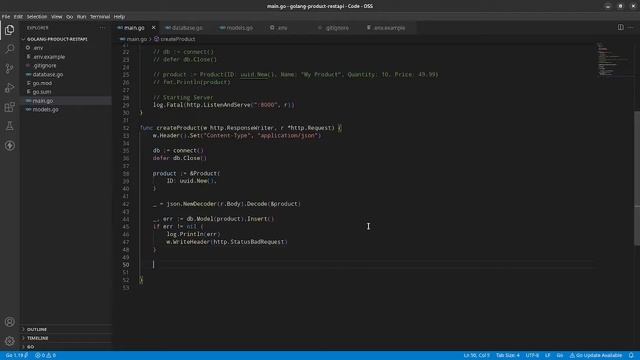
Task: Open the Explorer view in the activity bar
Action: pos(9,30)
